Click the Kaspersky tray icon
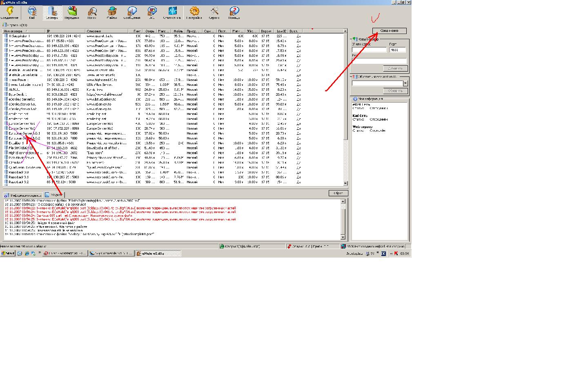 tap(396, 254)
